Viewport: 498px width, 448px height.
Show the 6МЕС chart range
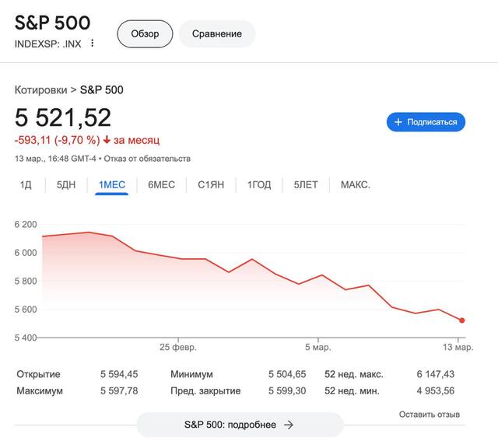tap(161, 185)
